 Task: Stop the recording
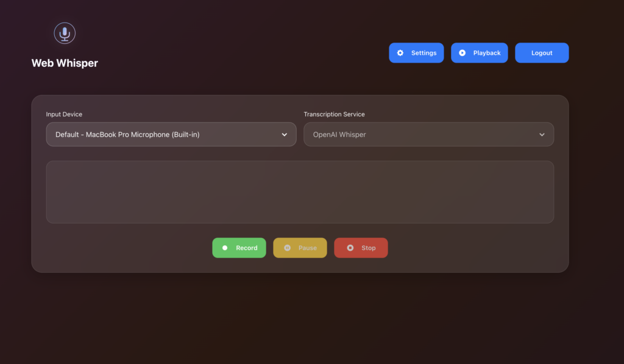[361, 248]
